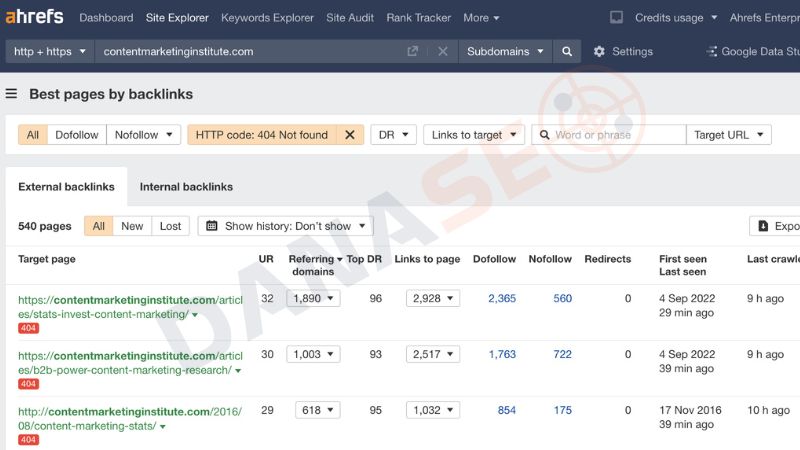Open the Show history dropdown
Image resolution: width=800 pixels, height=450 pixels.
click(x=285, y=226)
